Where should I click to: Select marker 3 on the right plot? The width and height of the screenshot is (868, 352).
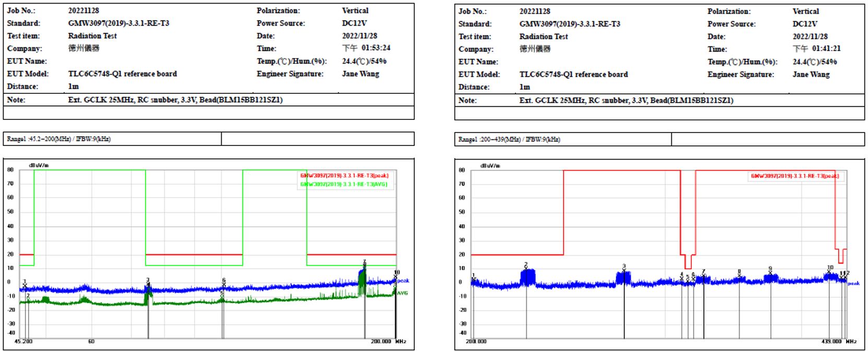624,267
